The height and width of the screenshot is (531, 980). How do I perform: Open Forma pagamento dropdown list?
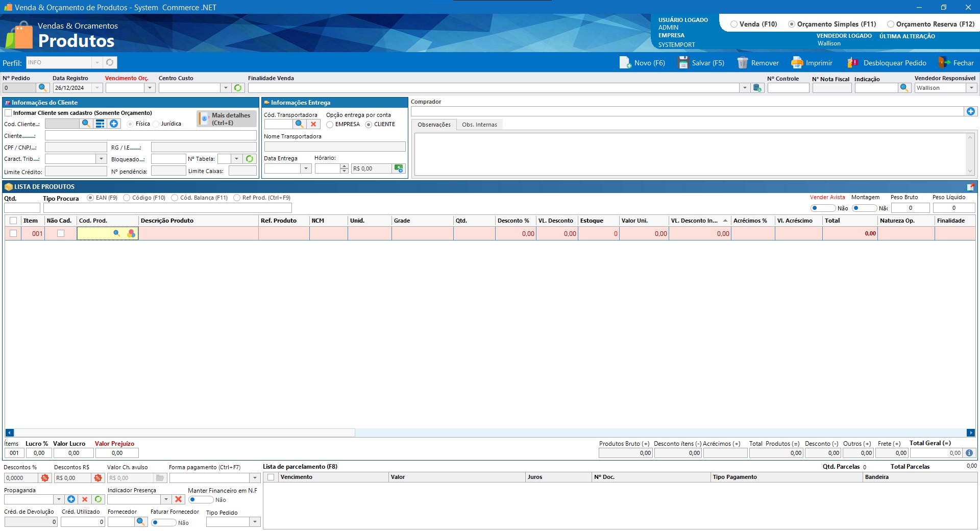click(255, 478)
